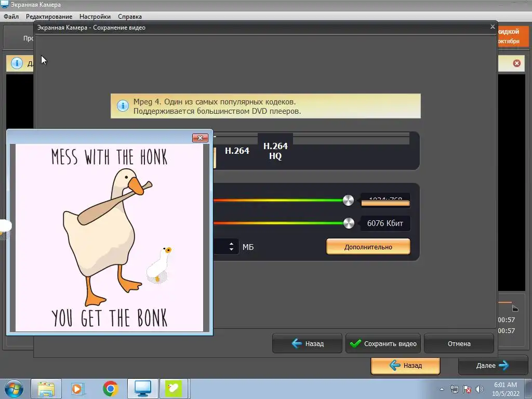
Task: Click the Далее button in the main window
Action: click(492, 365)
